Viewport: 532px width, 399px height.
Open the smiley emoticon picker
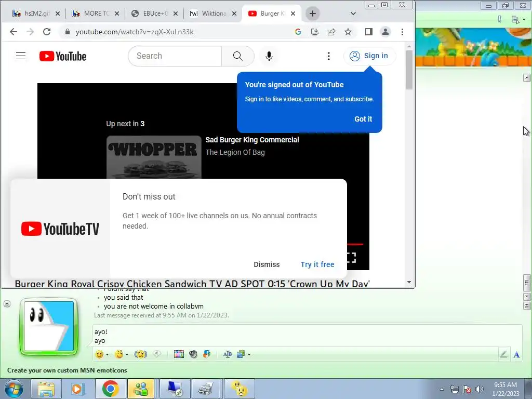[99, 354]
